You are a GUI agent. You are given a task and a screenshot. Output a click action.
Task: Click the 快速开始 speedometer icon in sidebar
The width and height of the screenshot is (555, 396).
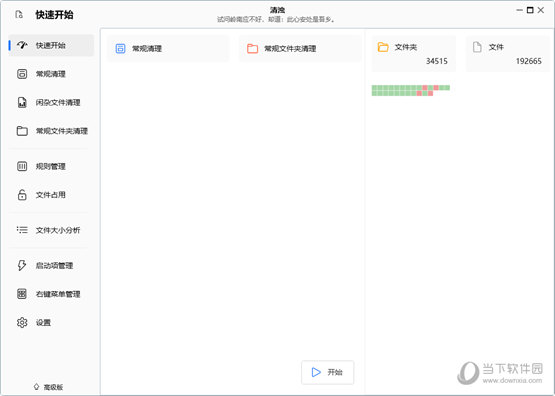click(22, 45)
